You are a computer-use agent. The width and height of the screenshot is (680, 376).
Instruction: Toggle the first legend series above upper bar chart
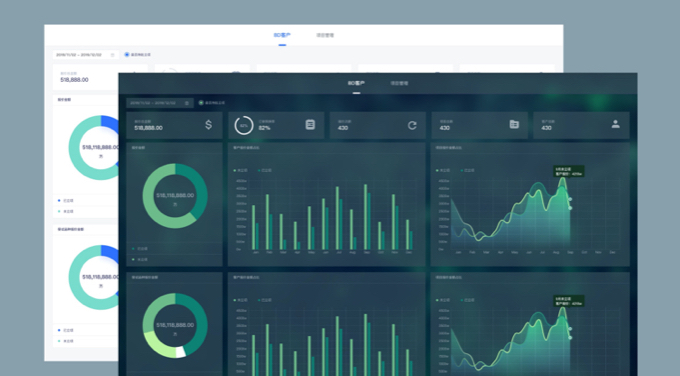pyautogui.click(x=241, y=170)
